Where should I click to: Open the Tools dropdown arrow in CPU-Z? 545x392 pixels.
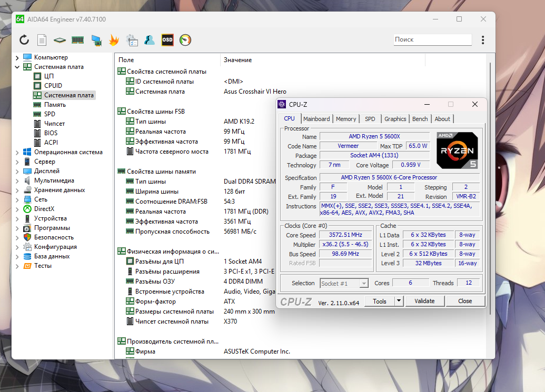tap(399, 301)
